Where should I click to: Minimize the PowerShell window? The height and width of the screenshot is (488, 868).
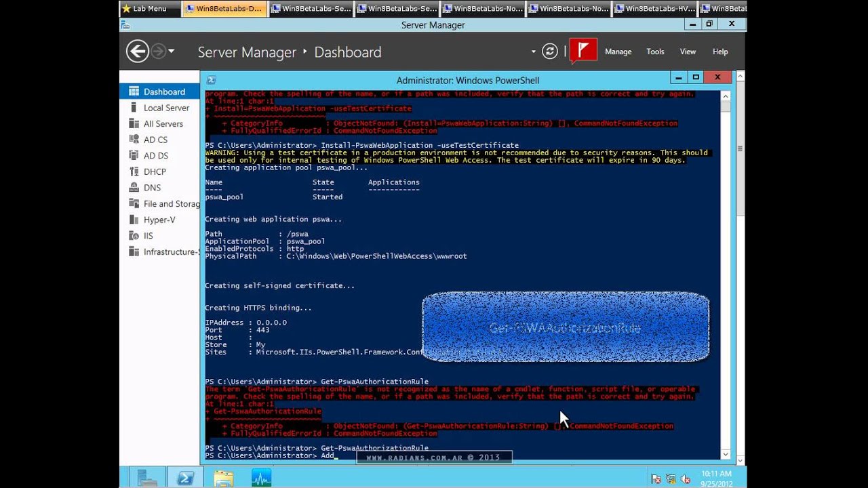pos(679,77)
